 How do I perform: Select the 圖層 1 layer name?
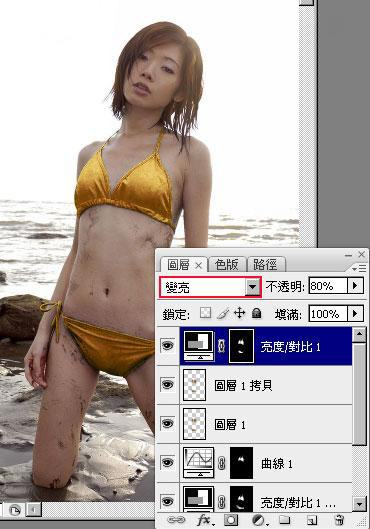[x=230, y=424]
